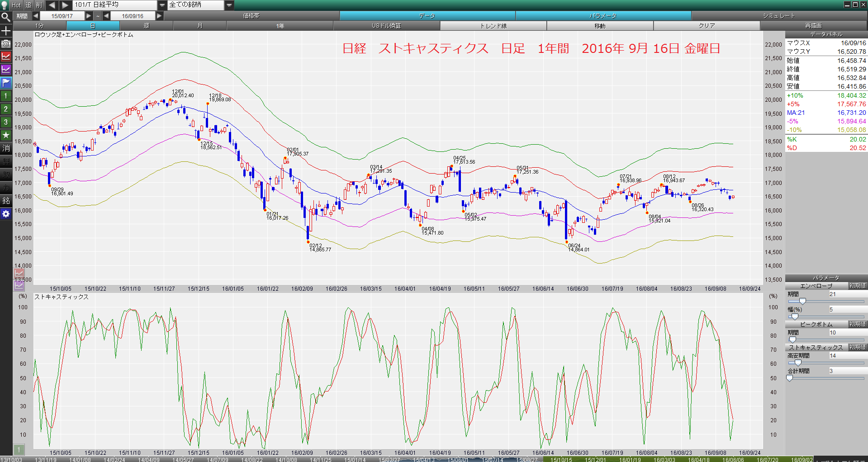Select green preset button 2

(6, 109)
